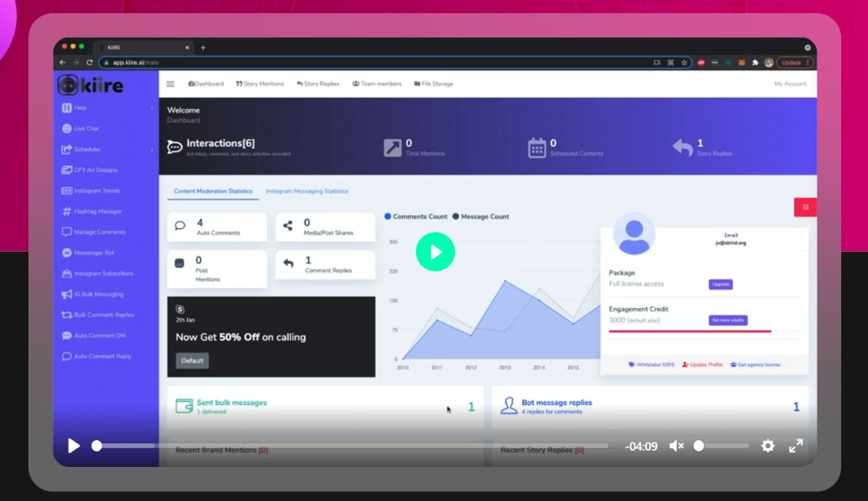Click the Media/Post Shares stat card
868x501 pixels.
325,227
